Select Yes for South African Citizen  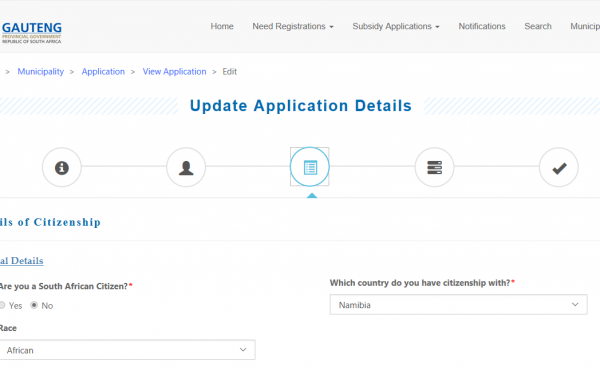[2, 305]
